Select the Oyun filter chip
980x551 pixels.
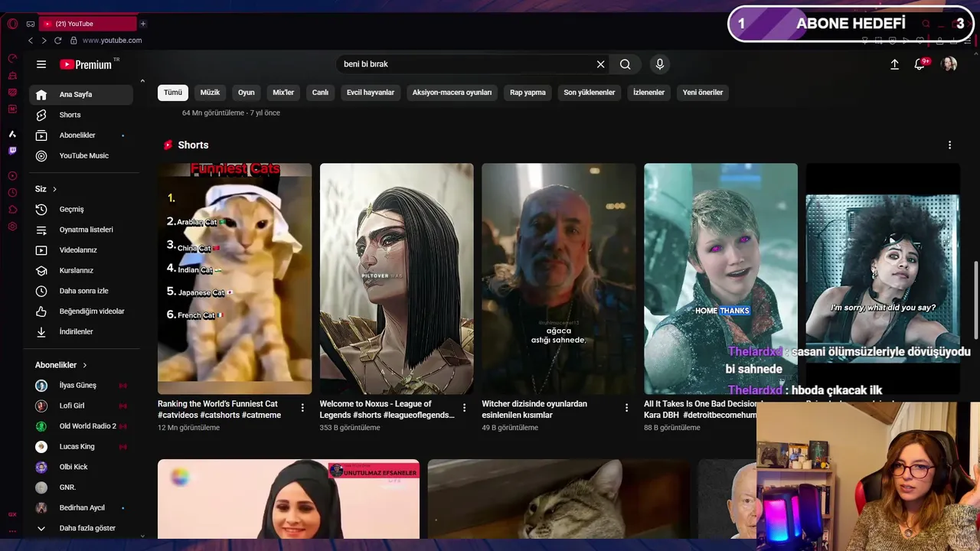coord(246,93)
